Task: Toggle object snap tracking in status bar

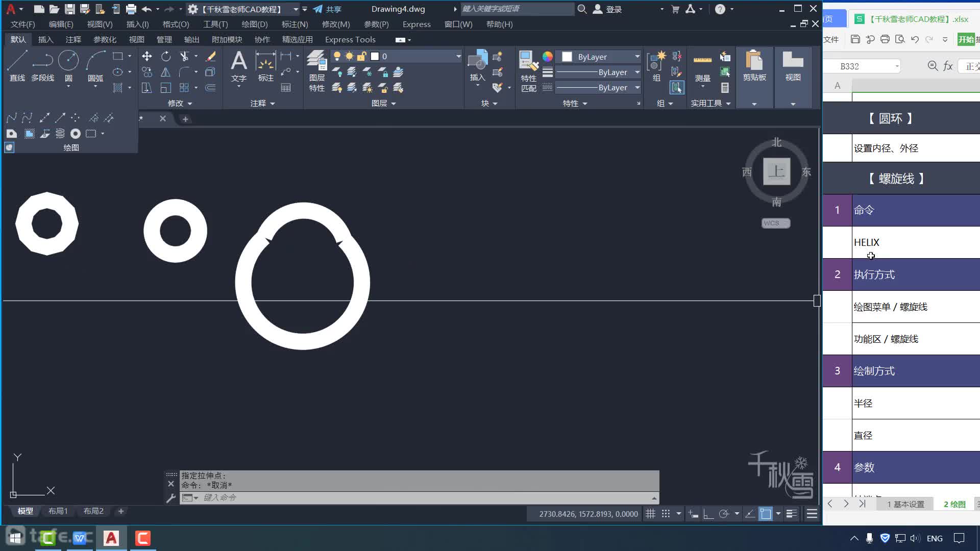Action: (x=750, y=514)
